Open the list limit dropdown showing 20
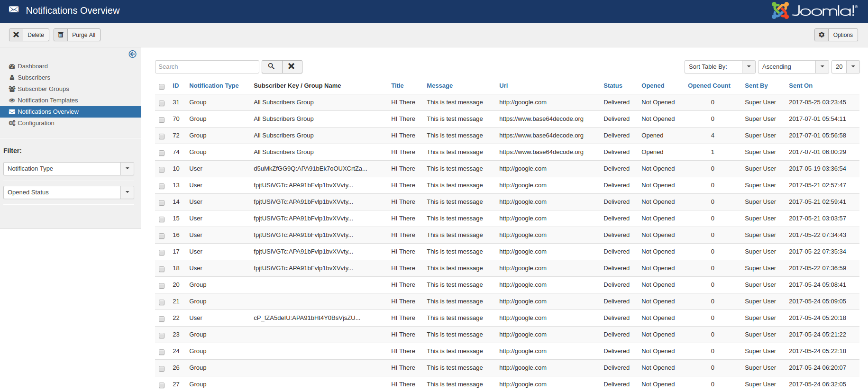The image size is (868, 392). pyautogui.click(x=846, y=67)
